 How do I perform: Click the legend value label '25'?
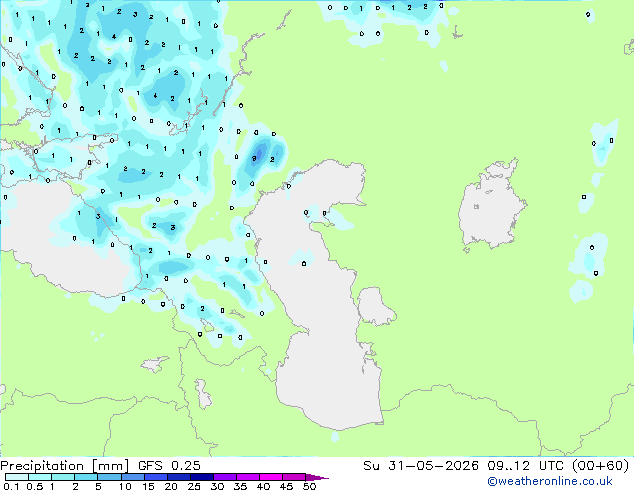click(x=194, y=486)
